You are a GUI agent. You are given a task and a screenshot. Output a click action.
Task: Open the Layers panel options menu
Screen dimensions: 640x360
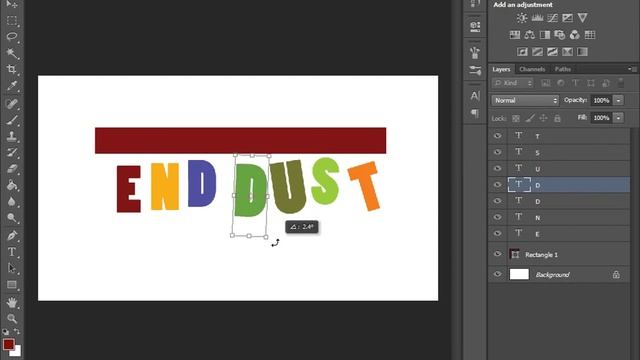click(x=631, y=69)
